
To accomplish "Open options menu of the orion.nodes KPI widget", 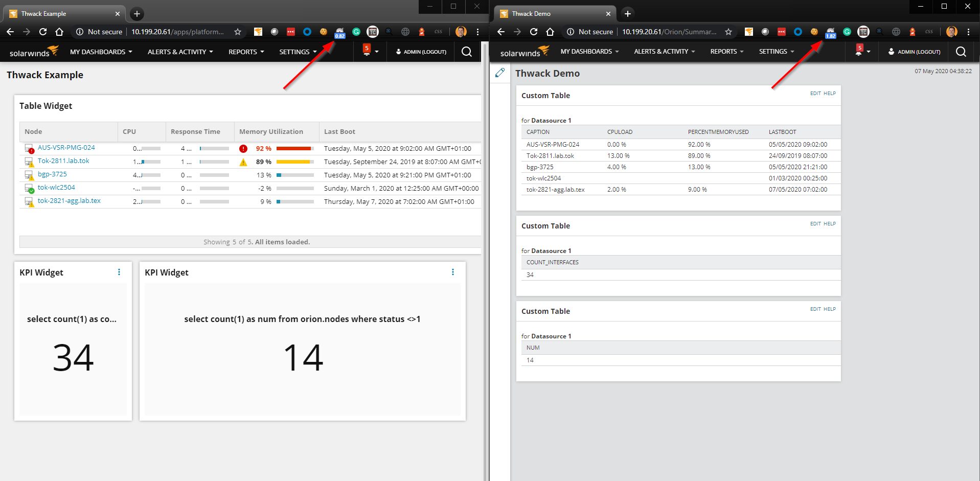I will tap(453, 272).
